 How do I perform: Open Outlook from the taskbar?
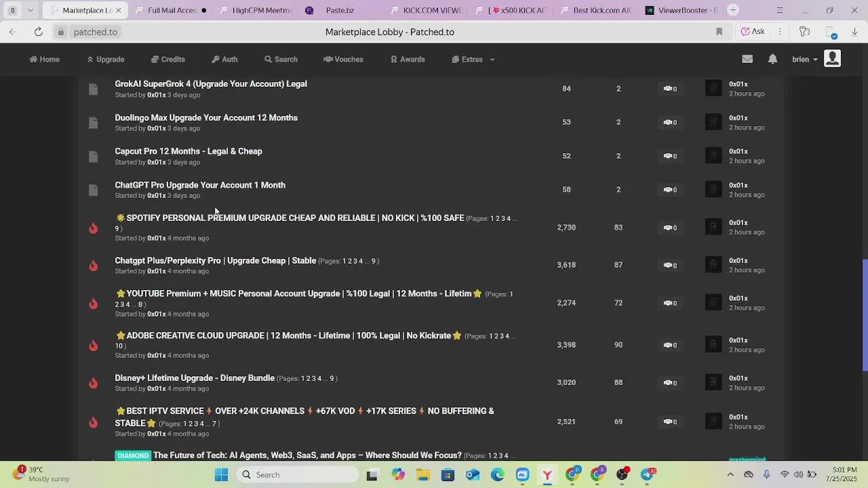(473, 475)
